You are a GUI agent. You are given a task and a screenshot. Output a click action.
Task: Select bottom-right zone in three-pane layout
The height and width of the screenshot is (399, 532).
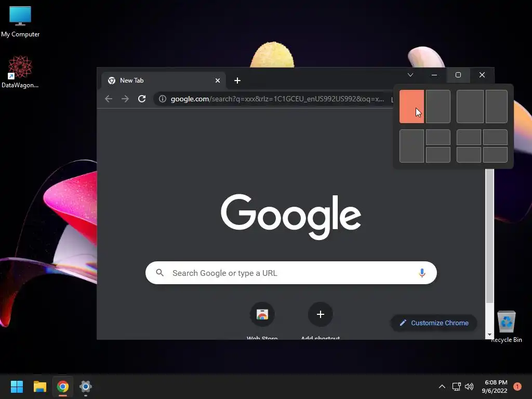coord(438,155)
